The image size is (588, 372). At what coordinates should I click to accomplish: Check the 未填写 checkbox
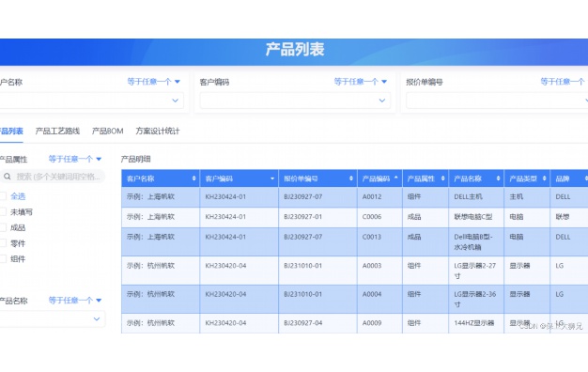click(3, 212)
